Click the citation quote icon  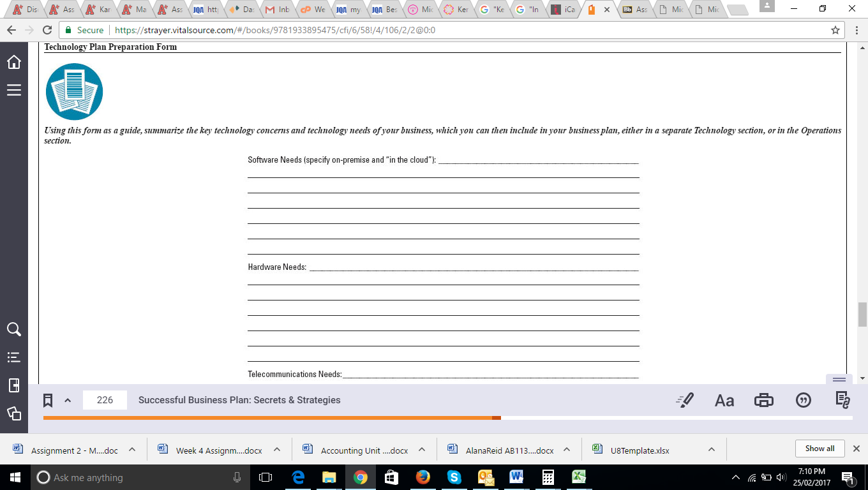(804, 401)
